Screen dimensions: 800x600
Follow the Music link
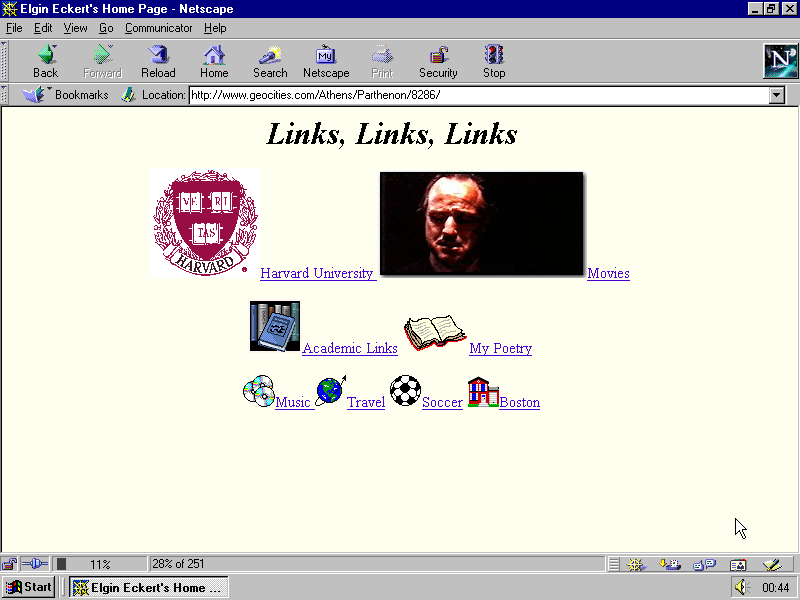click(x=294, y=403)
